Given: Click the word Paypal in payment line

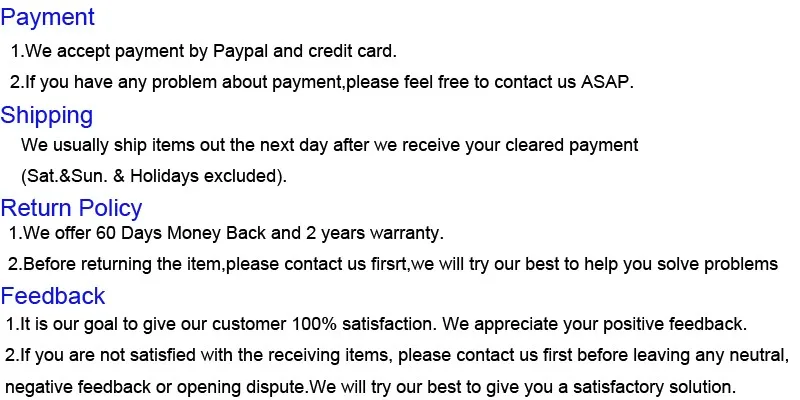Looking at the screenshot, I should pyautogui.click(x=240, y=52).
